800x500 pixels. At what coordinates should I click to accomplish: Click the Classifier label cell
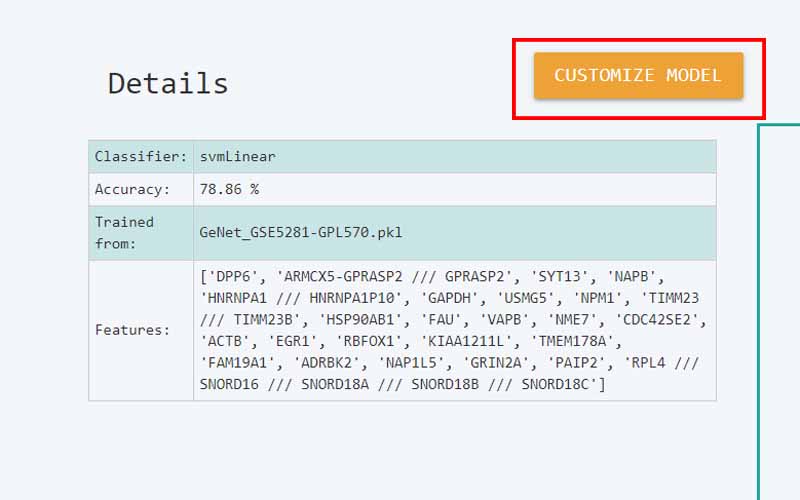[x=141, y=157]
